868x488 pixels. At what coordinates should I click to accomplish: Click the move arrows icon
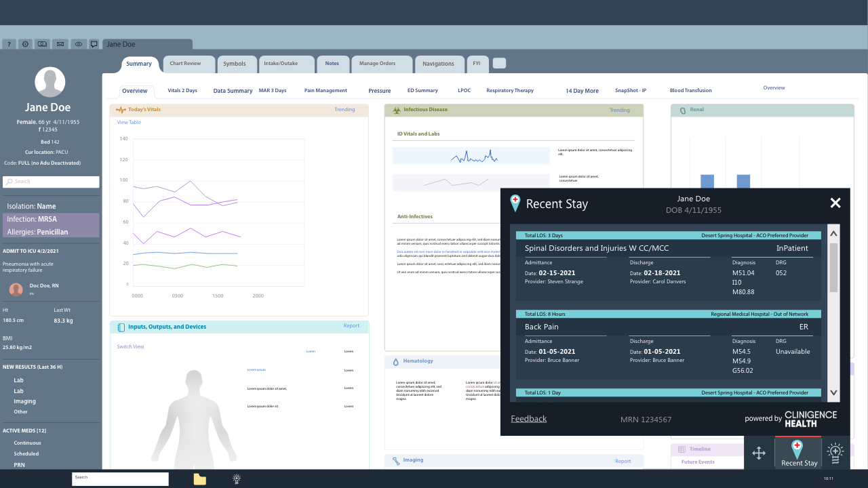pos(759,453)
